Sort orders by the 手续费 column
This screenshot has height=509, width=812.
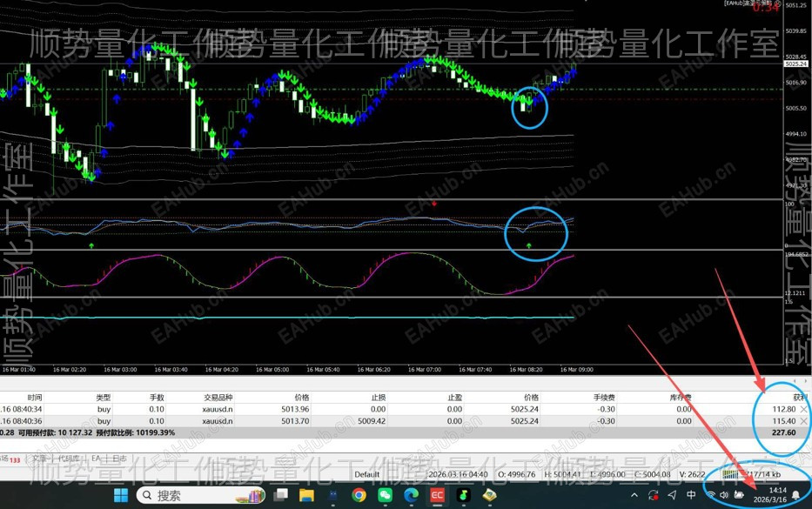[x=604, y=397]
